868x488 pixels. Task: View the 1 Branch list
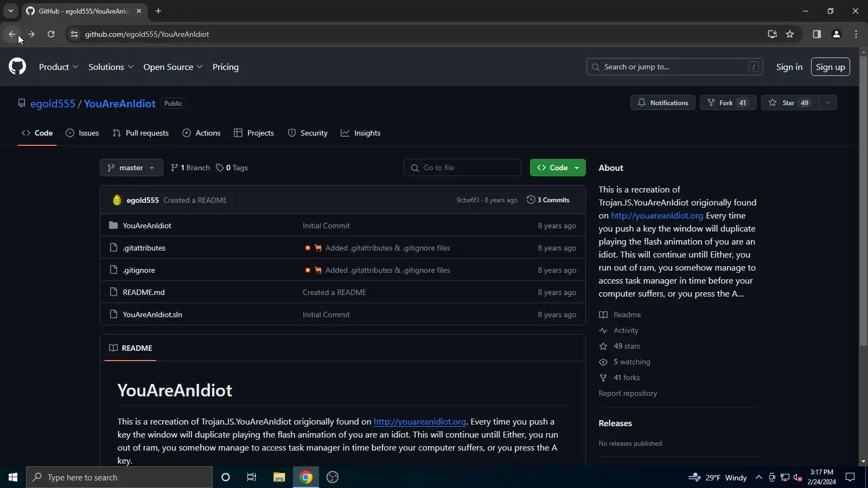click(x=190, y=168)
